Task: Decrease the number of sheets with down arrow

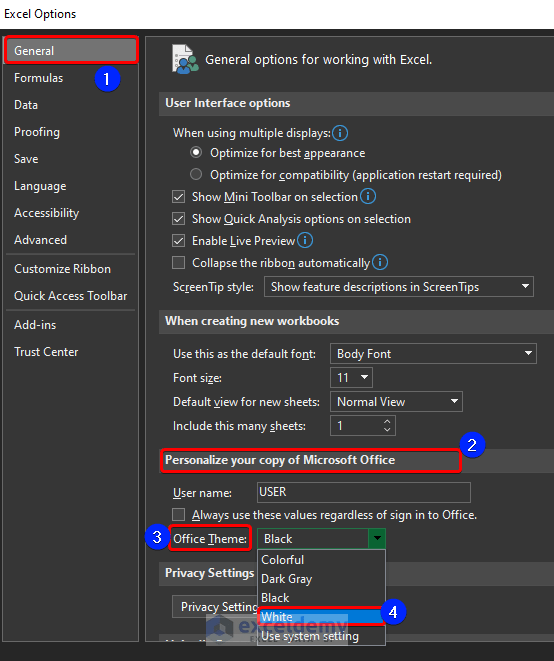Action: point(387,430)
